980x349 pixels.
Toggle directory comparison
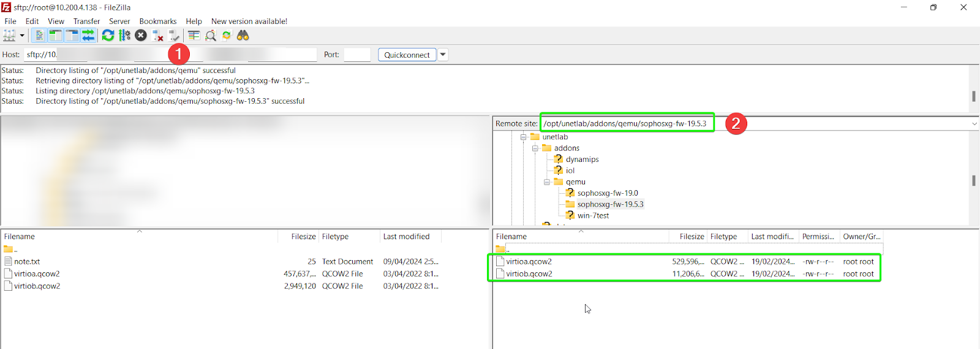[x=210, y=36]
